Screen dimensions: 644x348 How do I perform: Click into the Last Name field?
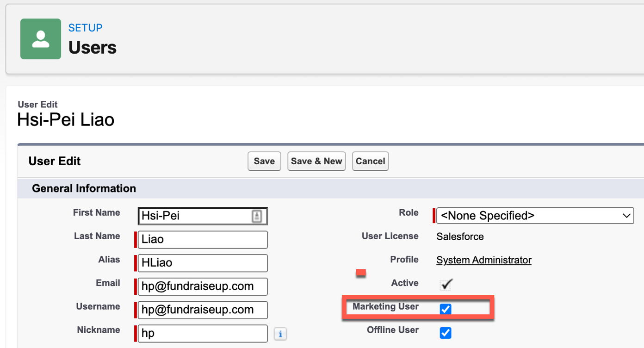click(x=203, y=240)
